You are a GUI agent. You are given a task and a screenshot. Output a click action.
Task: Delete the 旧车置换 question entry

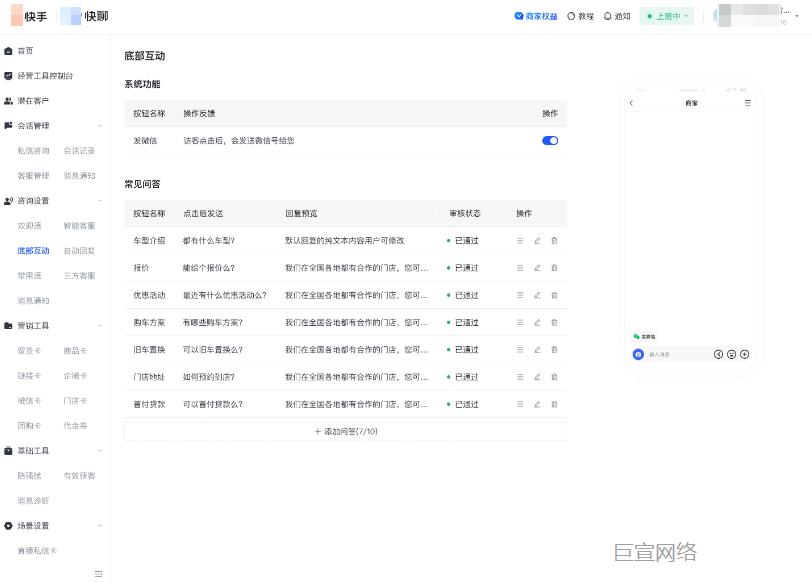pos(554,350)
